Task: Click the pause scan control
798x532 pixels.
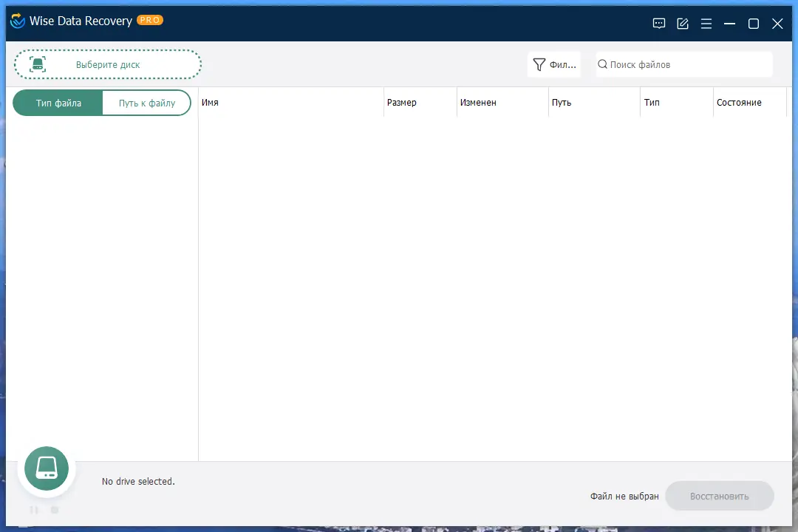Action: coord(33,510)
